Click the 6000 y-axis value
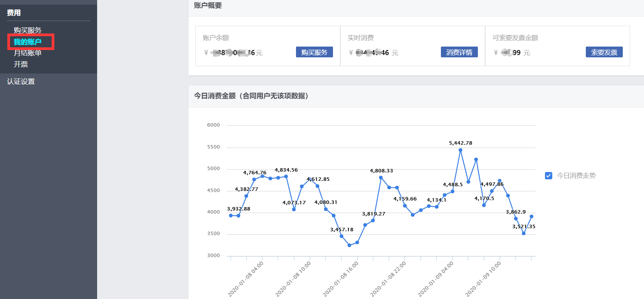Screen dimensions: 644x299 tap(214, 125)
